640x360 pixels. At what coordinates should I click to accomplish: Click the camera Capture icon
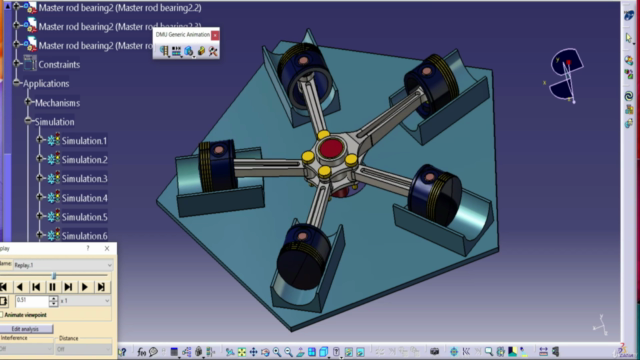click(435, 351)
